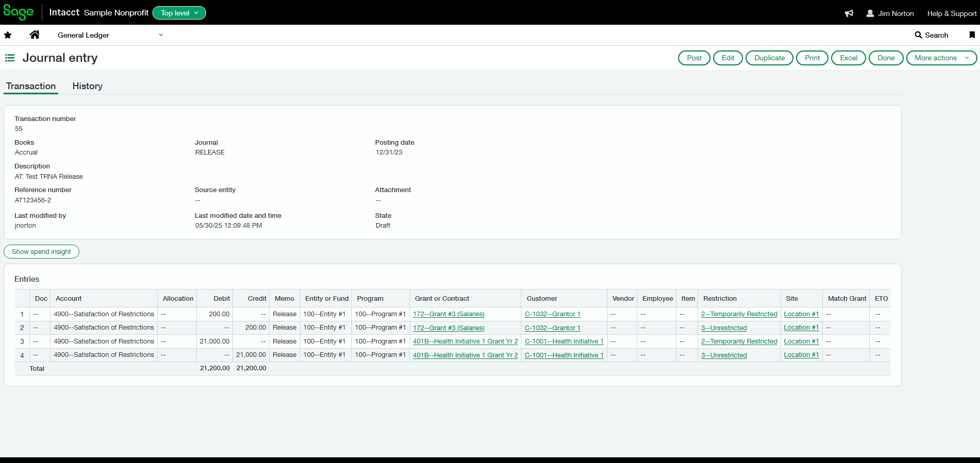Click the Sage logo

pos(19,12)
